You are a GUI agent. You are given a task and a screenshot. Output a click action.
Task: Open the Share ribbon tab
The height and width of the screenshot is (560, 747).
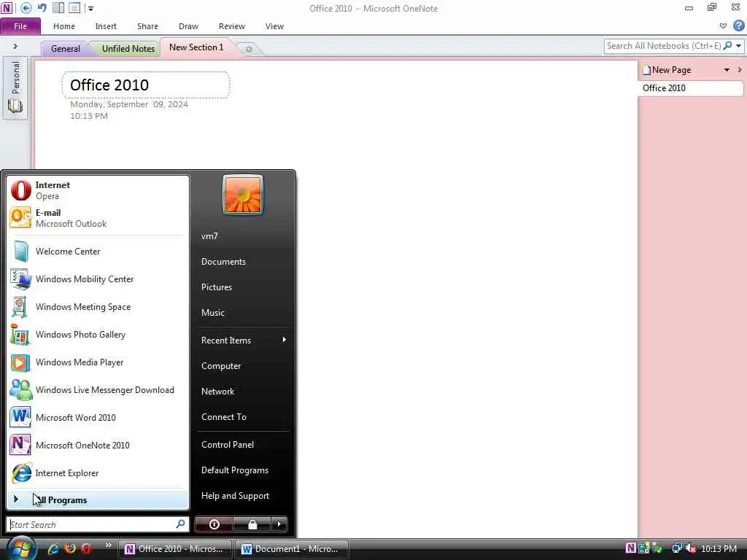(147, 26)
